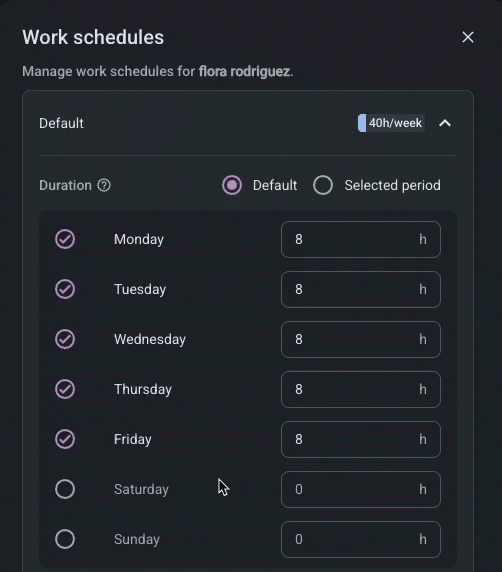
Task: Close the Work schedules dialog
Action: 468,37
